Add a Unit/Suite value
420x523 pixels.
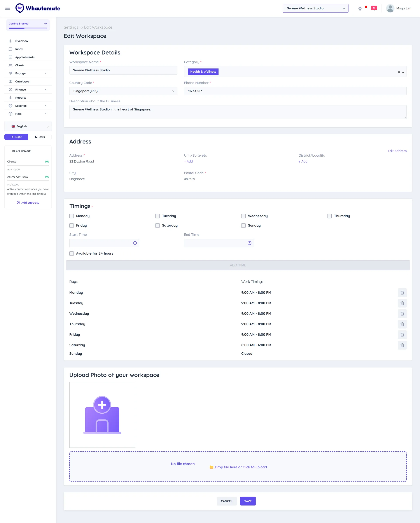click(188, 161)
